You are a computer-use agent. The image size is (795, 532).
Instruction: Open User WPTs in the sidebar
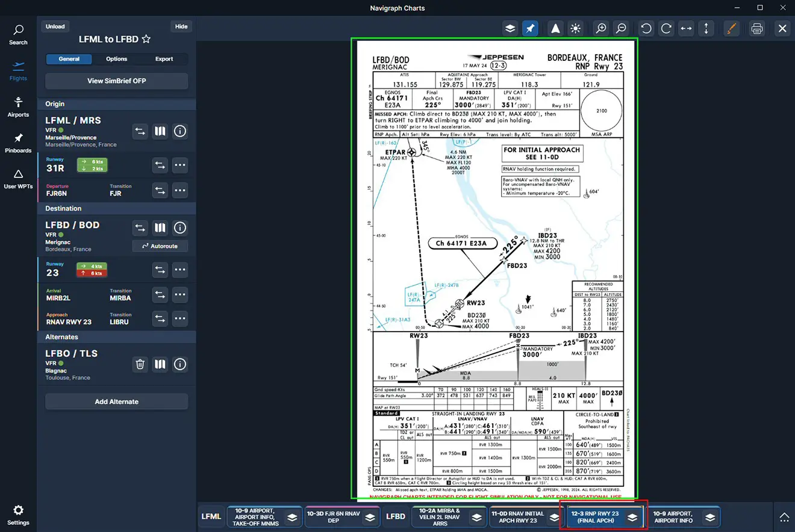click(18, 179)
